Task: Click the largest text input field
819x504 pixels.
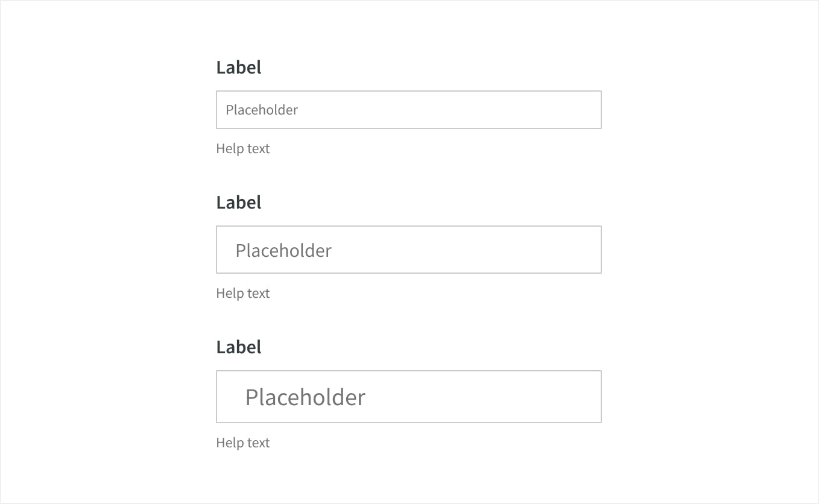Action: [x=408, y=397]
